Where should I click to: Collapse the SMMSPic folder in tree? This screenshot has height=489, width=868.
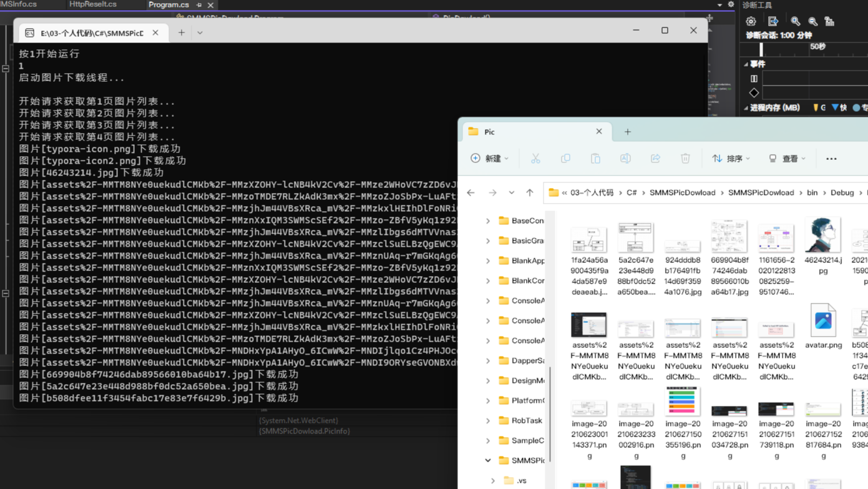(488, 460)
